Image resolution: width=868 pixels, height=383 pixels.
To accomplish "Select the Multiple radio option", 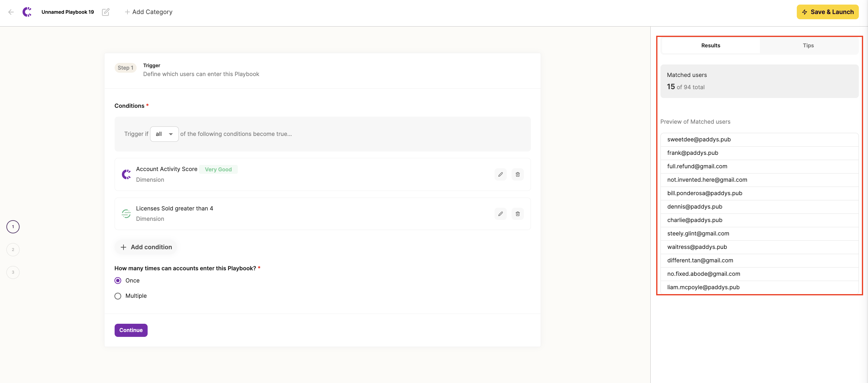I will click(x=118, y=296).
